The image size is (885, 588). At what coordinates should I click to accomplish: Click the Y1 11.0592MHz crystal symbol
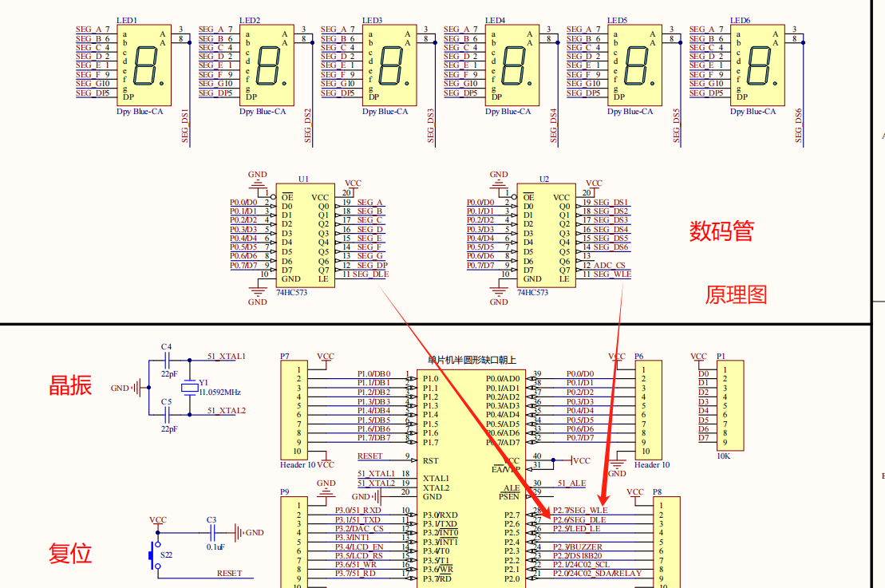click(x=189, y=388)
